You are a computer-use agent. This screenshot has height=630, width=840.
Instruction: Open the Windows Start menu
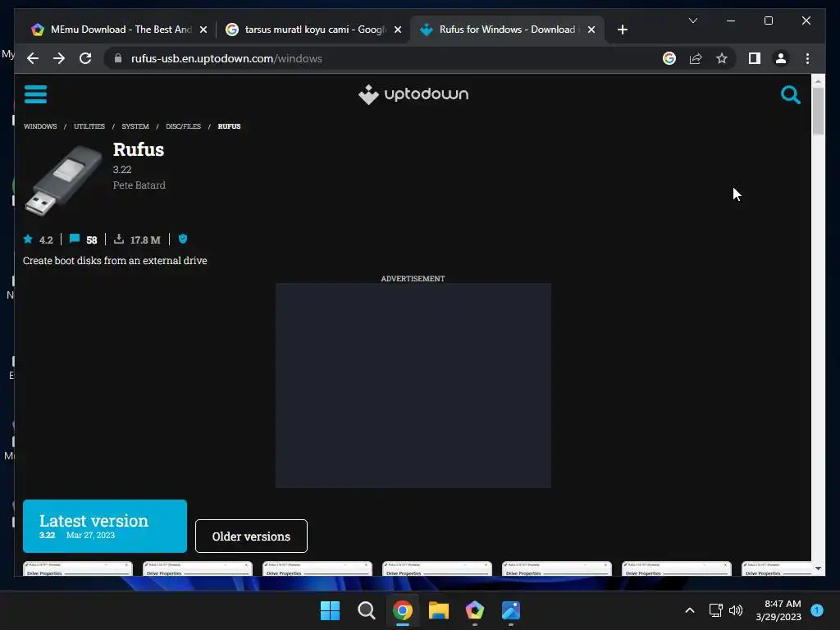(x=330, y=610)
